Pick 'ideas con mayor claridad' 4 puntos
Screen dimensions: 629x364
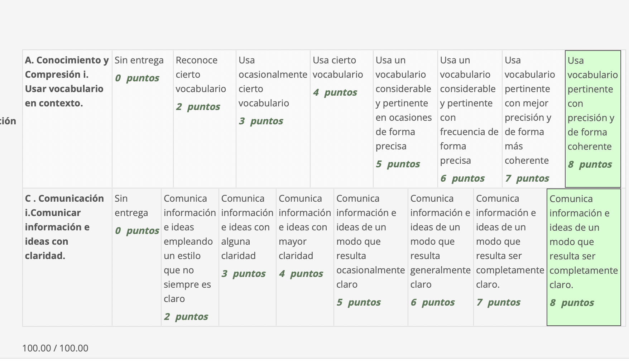coord(304,257)
